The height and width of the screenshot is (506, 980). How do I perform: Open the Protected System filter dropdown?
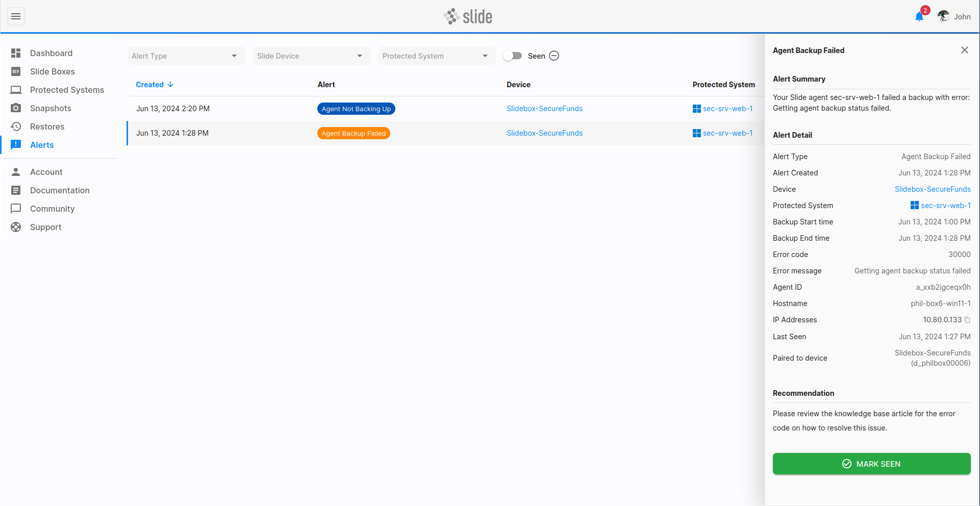437,56
